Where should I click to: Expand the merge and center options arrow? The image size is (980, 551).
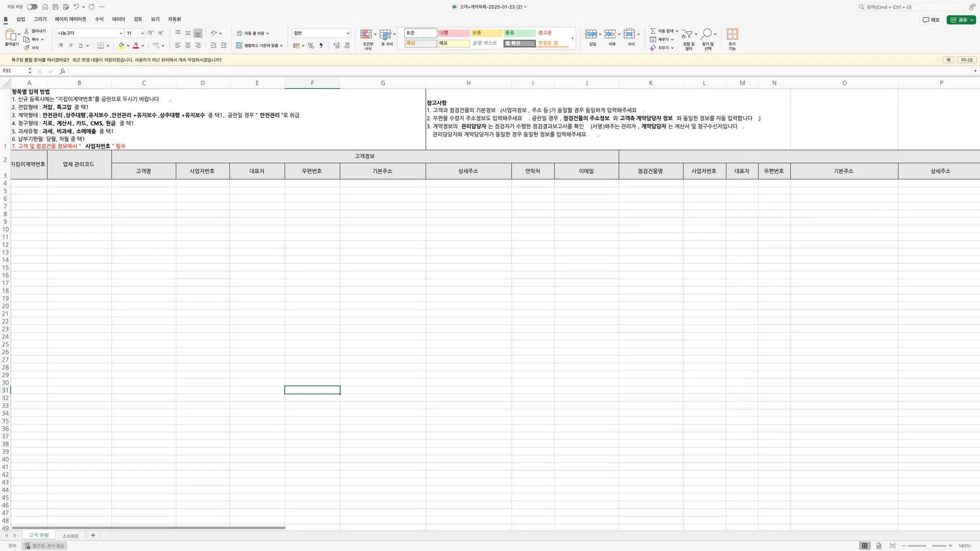(281, 45)
